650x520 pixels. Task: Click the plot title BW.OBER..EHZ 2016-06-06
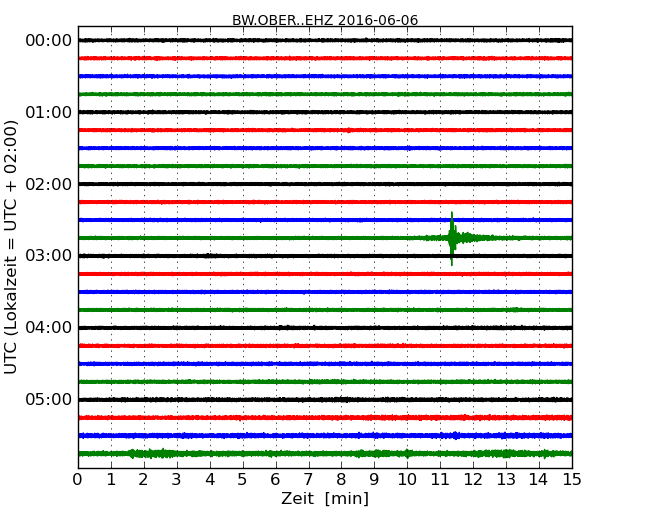[x=325, y=20]
